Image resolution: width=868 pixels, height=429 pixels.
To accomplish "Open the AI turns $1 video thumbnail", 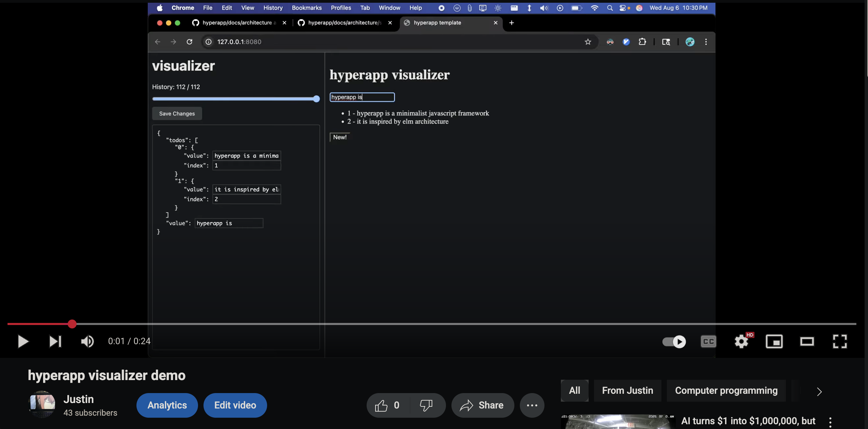I will click(618, 422).
